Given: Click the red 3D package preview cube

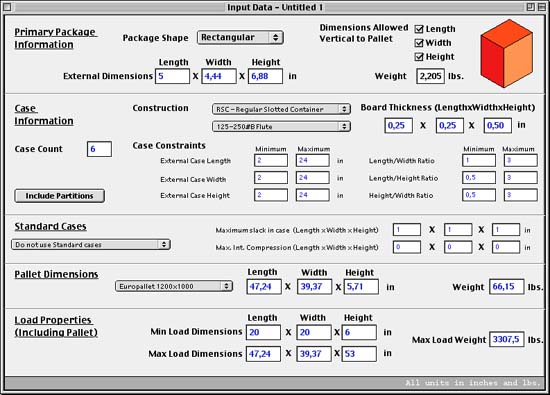Looking at the screenshot, I should point(507,53).
